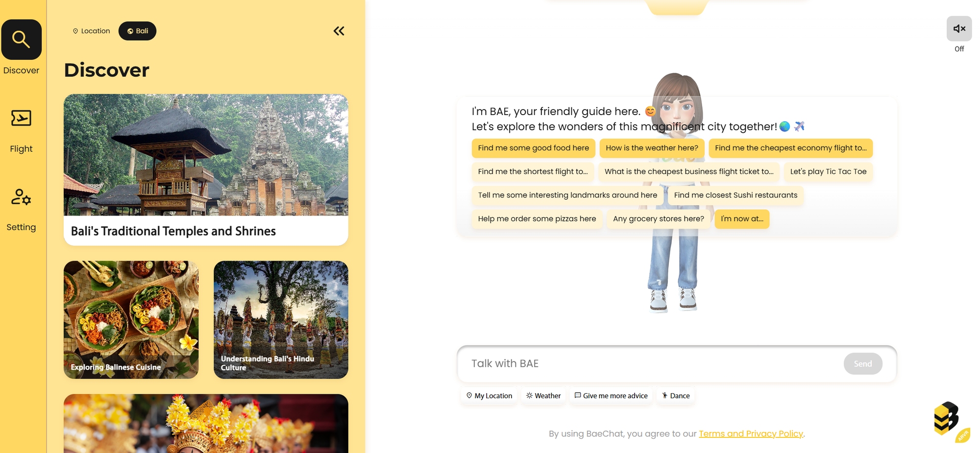Click Give me more advice
The image size is (980, 453).
pyautogui.click(x=611, y=396)
